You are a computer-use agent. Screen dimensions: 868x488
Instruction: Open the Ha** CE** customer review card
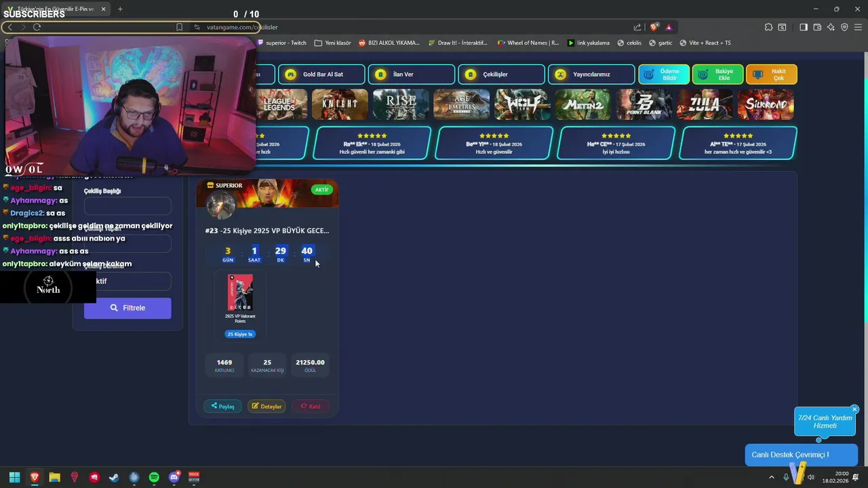[616, 143]
